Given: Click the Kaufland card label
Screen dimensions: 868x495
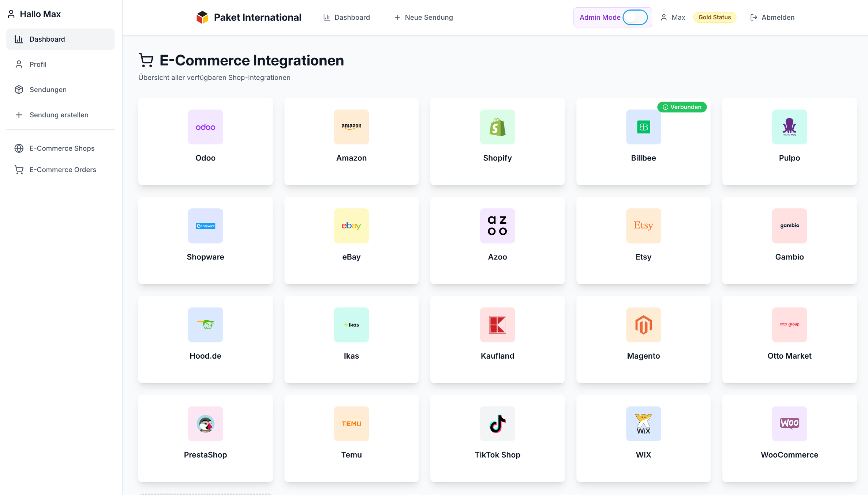Looking at the screenshot, I should click(x=497, y=356).
